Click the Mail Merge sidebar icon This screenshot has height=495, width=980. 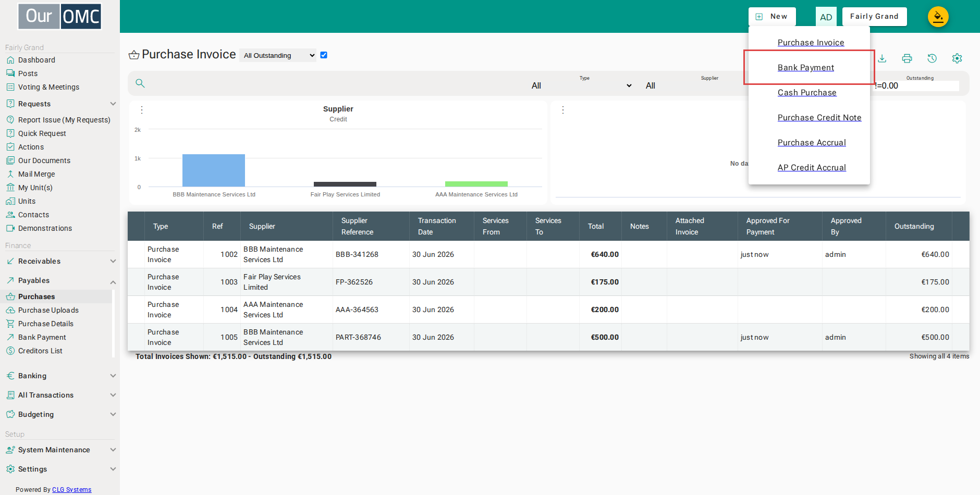(10, 174)
